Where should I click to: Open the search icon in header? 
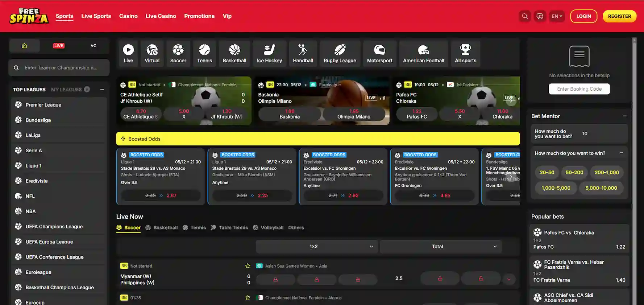(x=524, y=16)
